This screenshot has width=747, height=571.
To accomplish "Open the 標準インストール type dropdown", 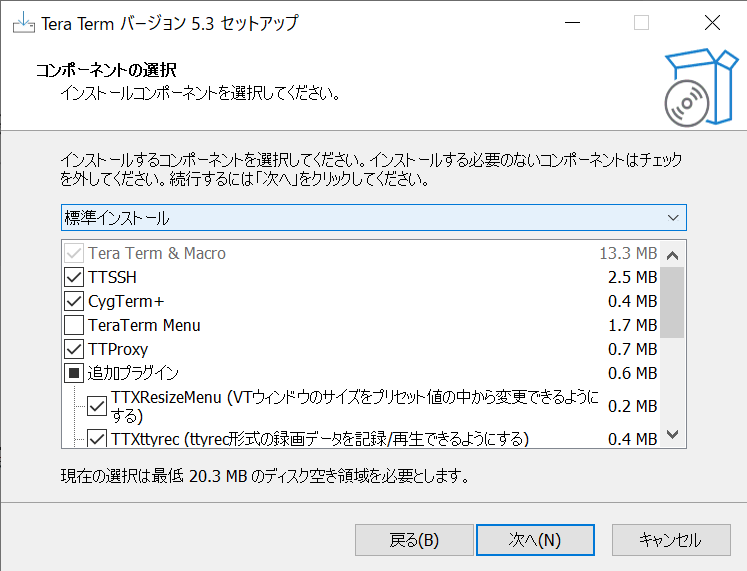I will 374,218.
